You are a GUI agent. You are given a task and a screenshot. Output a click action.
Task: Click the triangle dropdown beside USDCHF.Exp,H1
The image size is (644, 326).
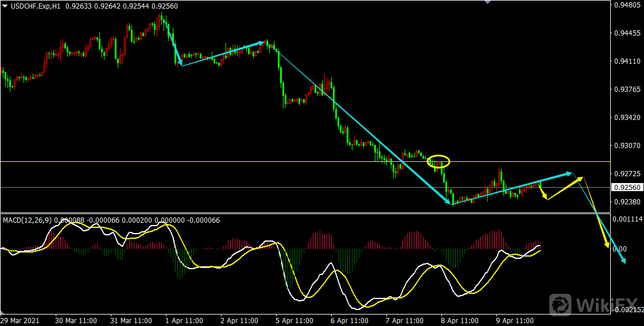pyautogui.click(x=5, y=6)
